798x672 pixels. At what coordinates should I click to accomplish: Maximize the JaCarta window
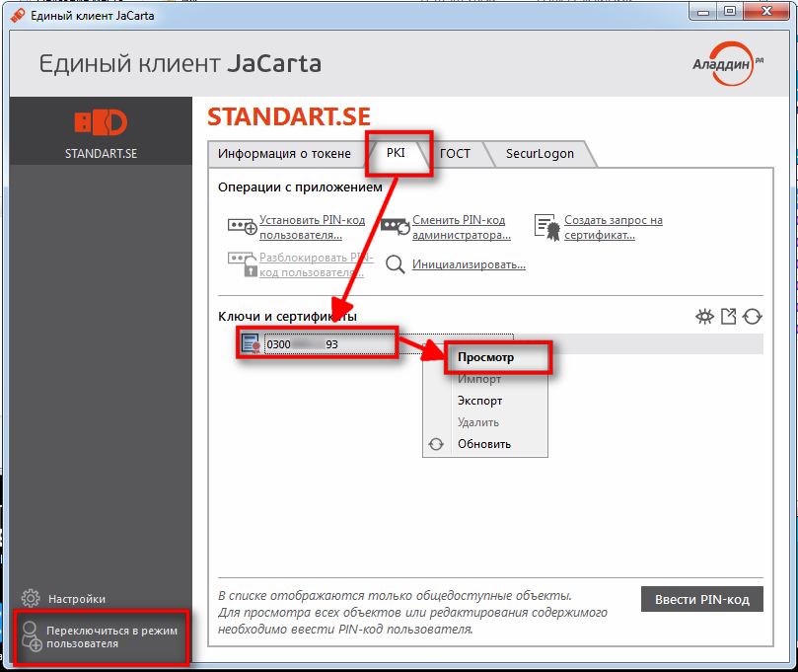[730, 12]
